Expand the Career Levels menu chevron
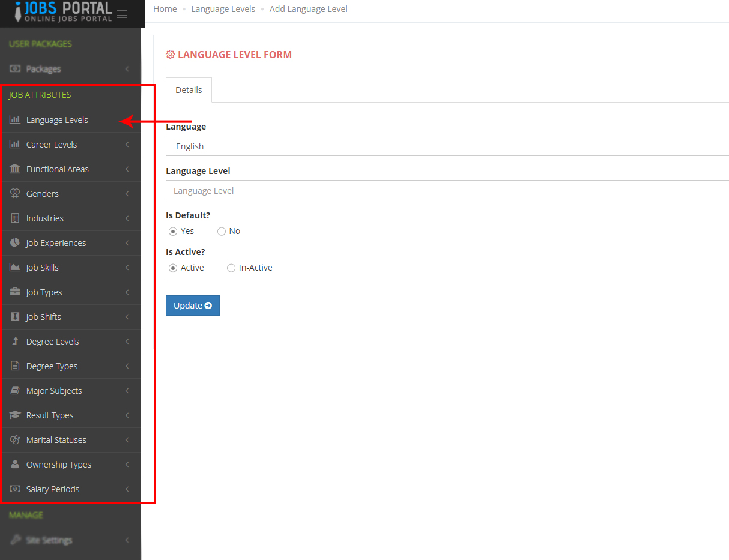This screenshot has height=560, width=729. (x=127, y=145)
